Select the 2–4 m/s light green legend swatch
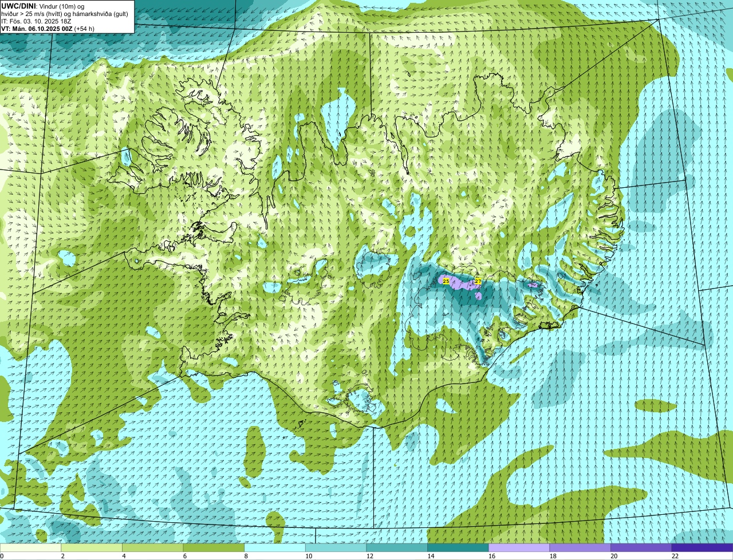This screenshot has width=733, height=560. pos(92,547)
